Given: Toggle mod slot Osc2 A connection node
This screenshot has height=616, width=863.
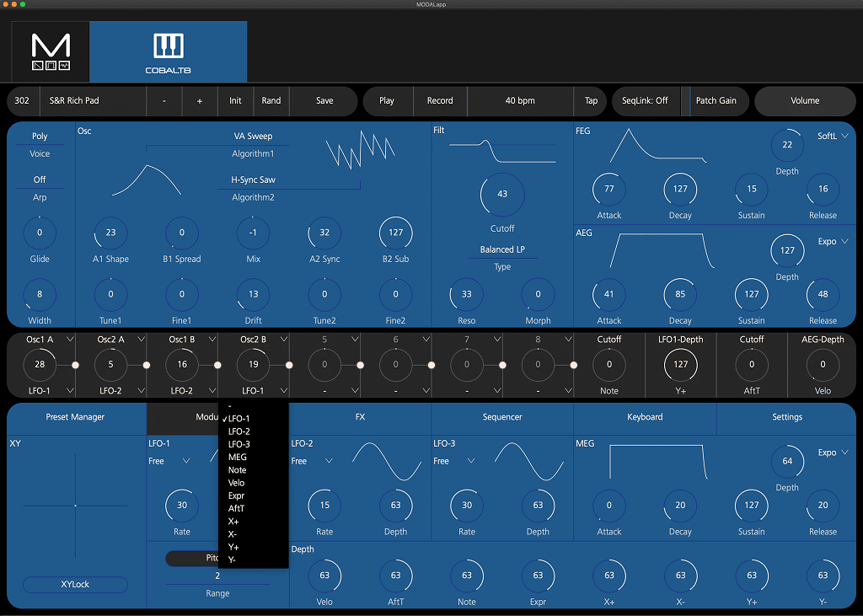Looking at the screenshot, I should pos(147,365).
